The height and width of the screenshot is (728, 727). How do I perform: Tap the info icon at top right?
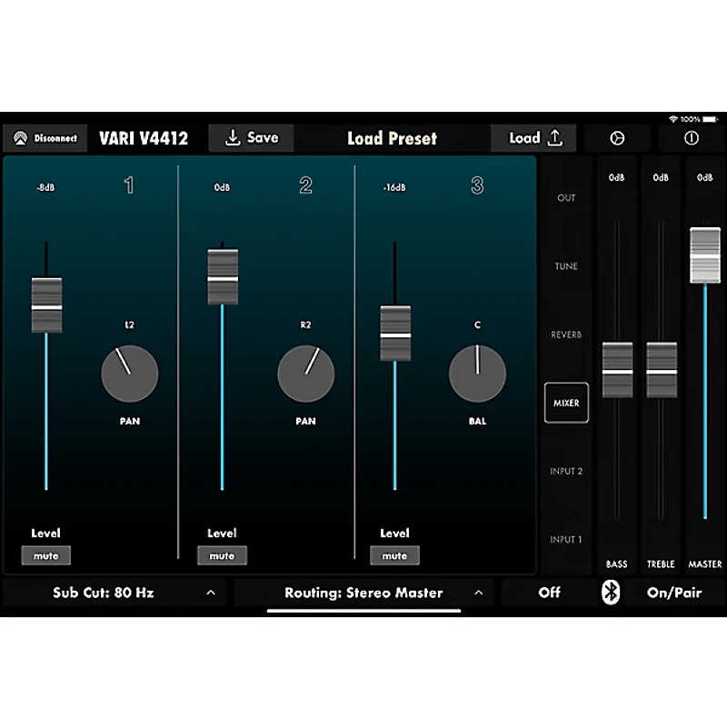point(691,138)
